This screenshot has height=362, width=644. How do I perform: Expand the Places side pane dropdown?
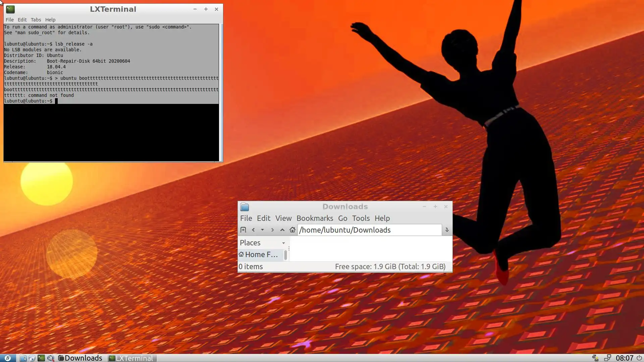[x=283, y=243]
